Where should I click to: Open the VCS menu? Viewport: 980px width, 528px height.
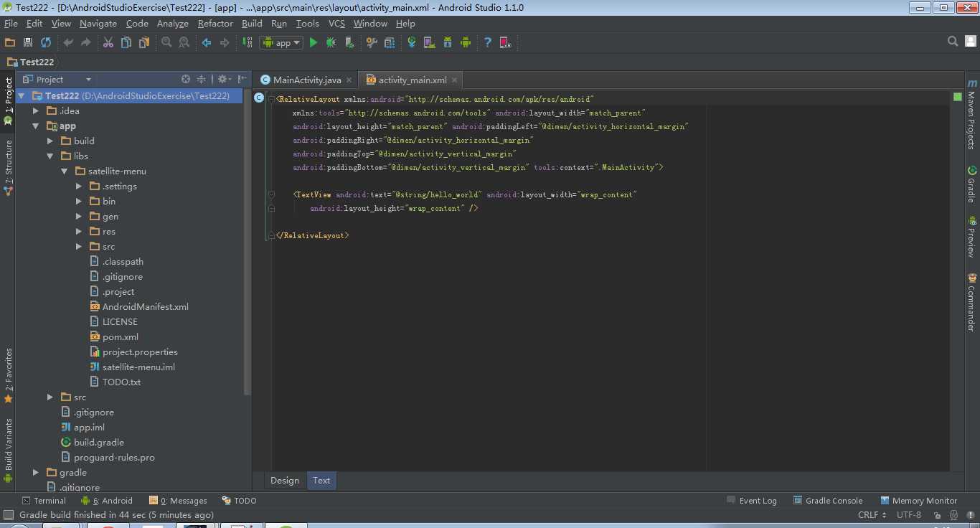pos(336,23)
